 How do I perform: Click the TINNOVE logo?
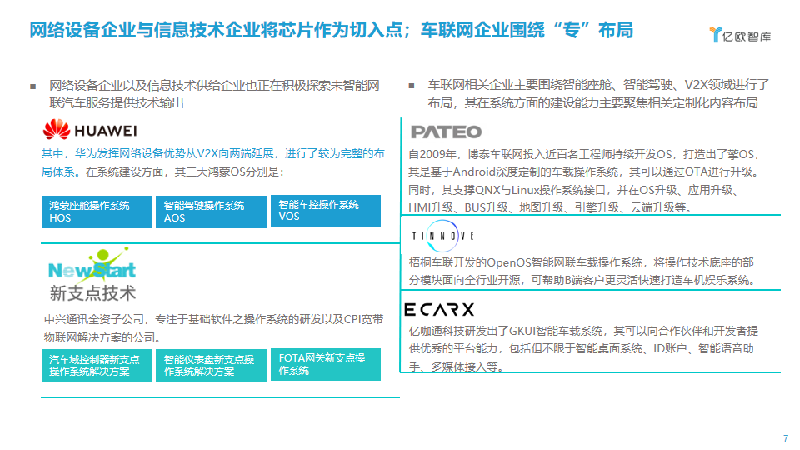[x=442, y=236]
